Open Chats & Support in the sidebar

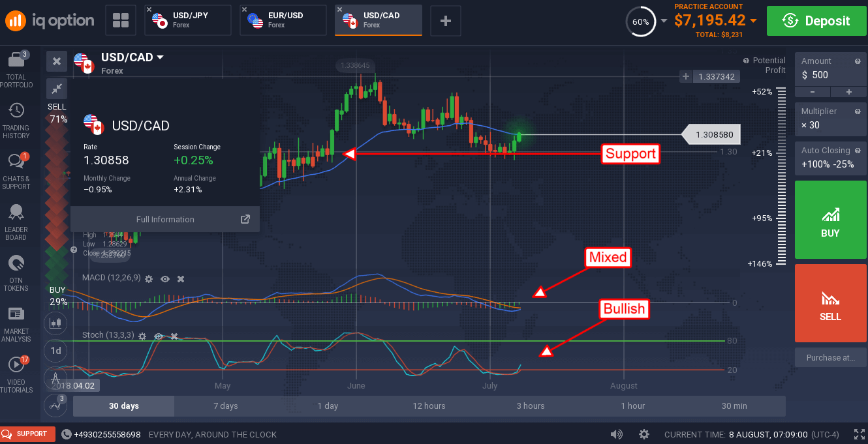16,171
